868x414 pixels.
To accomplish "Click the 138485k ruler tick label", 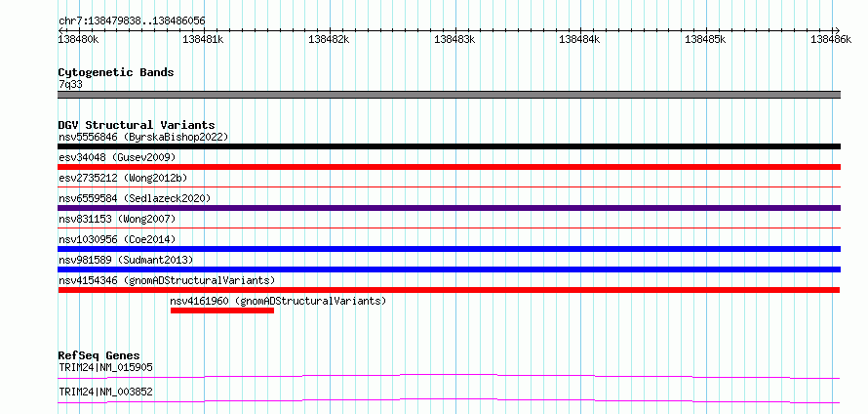I will (x=706, y=39).
